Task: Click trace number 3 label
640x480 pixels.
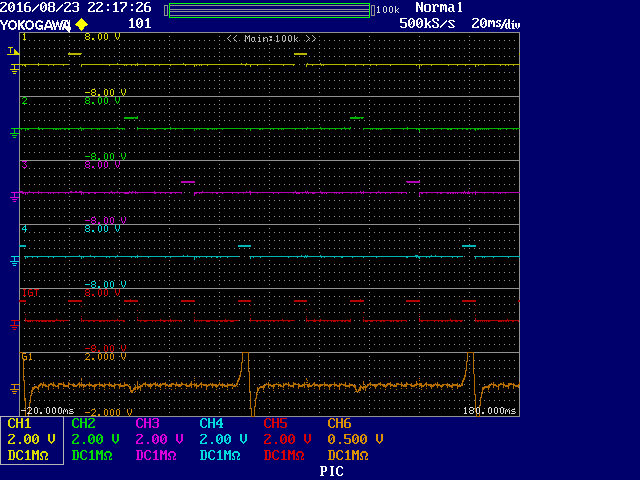Action: click(x=24, y=165)
